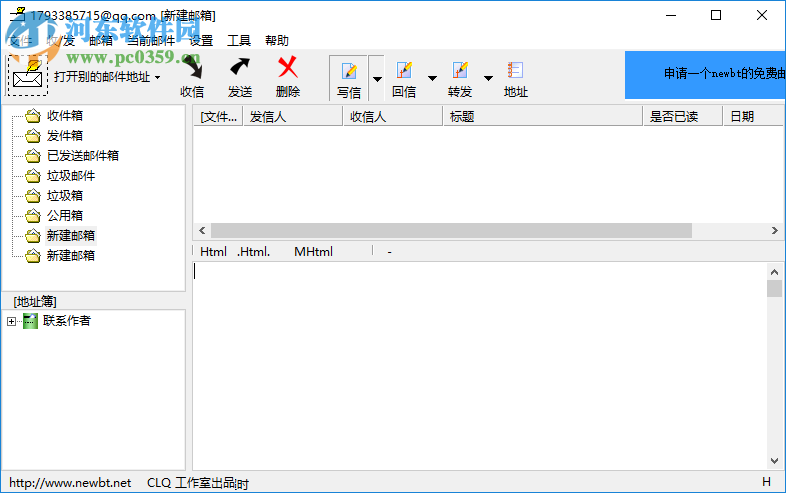Click down arrow of preview pane scrollbar
This screenshot has height=493, width=786.
point(774,460)
